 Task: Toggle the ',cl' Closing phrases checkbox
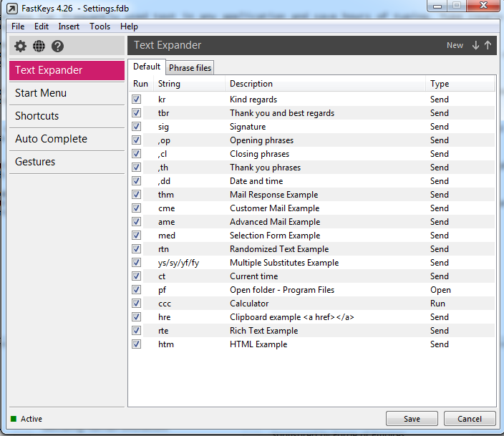click(136, 154)
